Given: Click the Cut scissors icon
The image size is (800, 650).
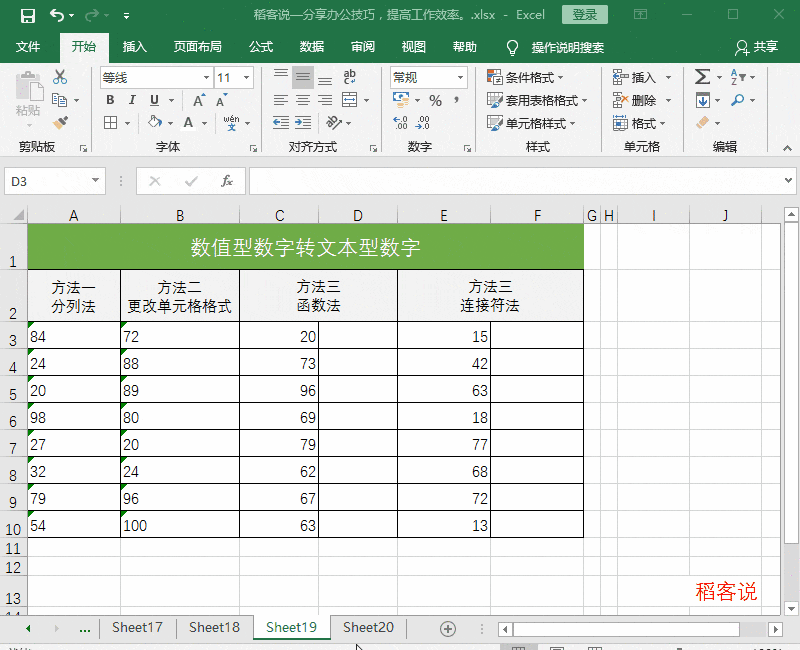Looking at the screenshot, I should 60,77.
